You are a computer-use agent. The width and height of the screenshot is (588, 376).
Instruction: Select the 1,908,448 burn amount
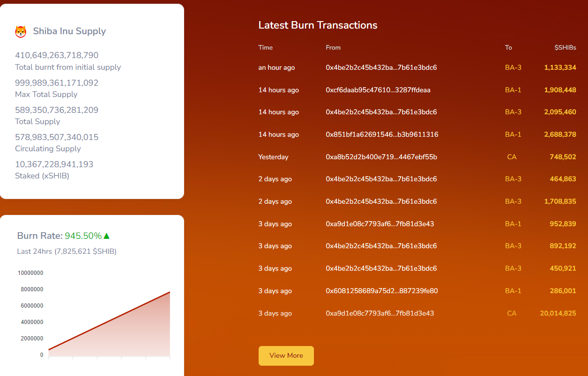(560, 90)
